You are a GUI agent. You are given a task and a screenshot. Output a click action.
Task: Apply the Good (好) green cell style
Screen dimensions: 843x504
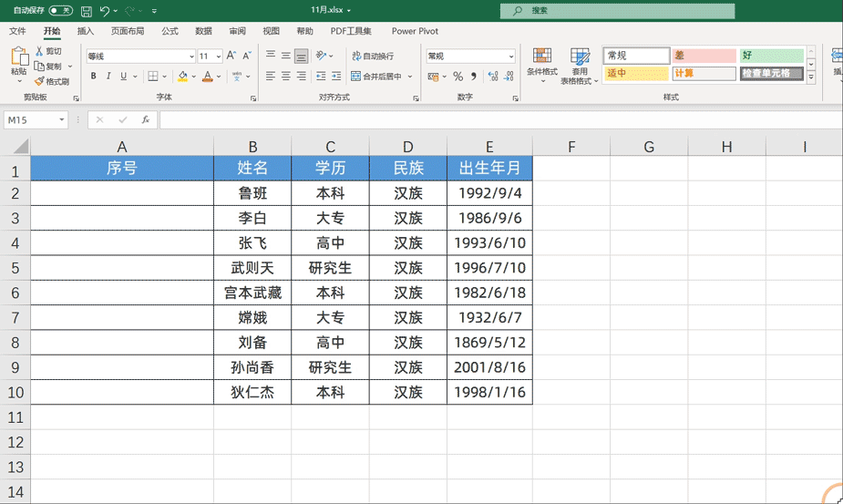click(772, 56)
